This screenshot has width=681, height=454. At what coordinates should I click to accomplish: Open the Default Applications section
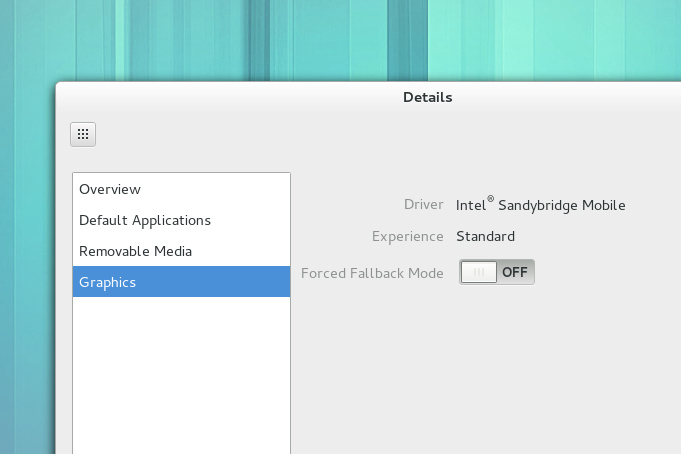click(182, 220)
